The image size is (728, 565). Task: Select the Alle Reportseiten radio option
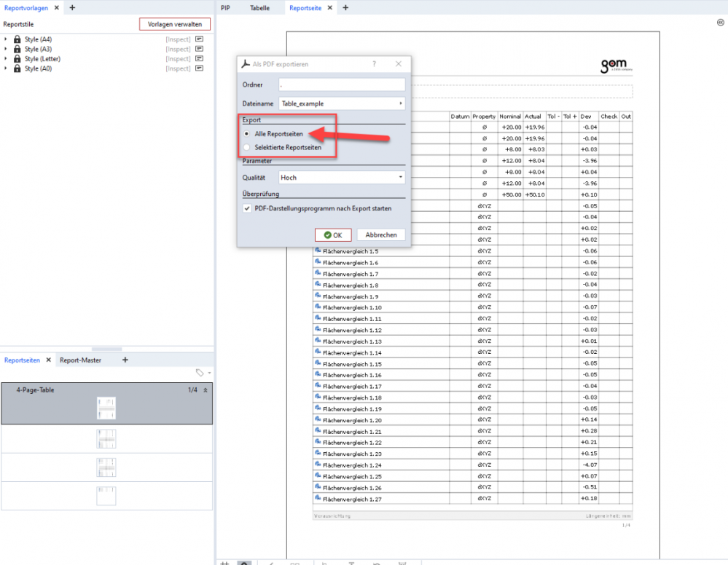click(248, 134)
